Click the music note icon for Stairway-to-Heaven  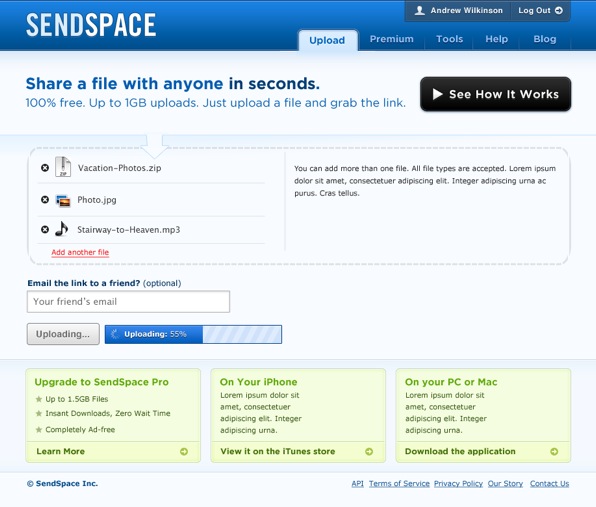[x=62, y=229]
